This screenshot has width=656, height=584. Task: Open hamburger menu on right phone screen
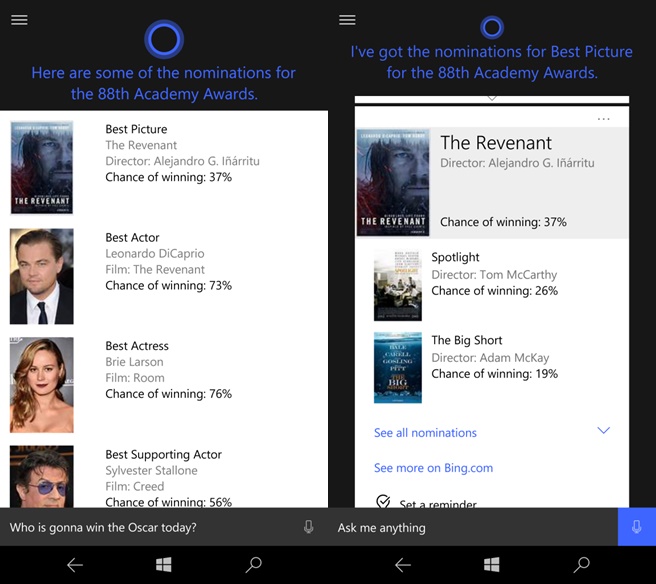point(347,20)
